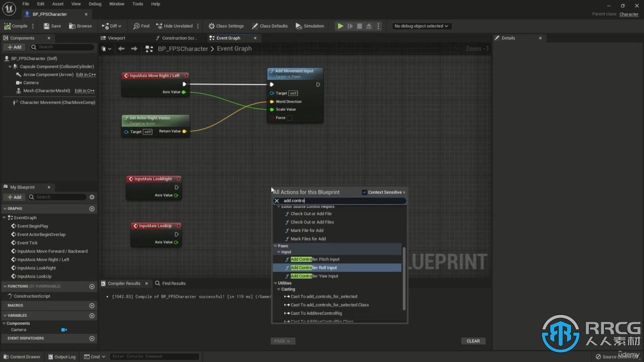The height and width of the screenshot is (362, 644).
Task: Add a new event dispatcher plus icon
Action: (x=92, y=338)
